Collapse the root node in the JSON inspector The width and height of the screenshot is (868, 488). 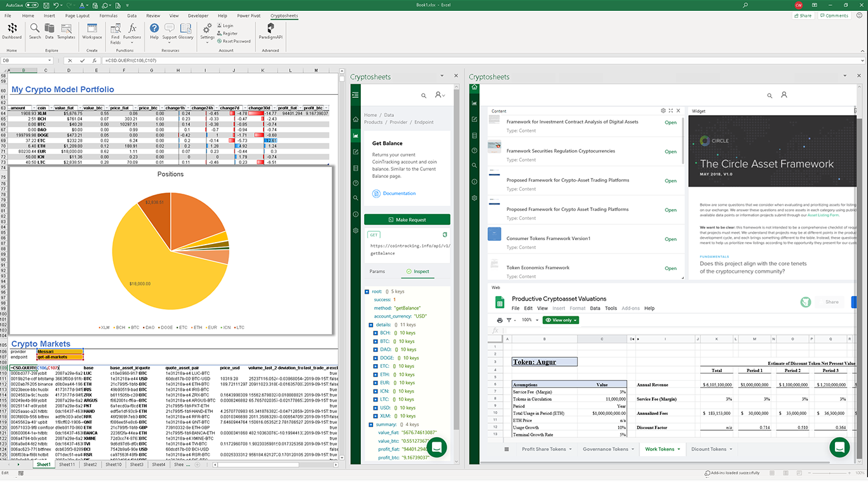point(367,292)
